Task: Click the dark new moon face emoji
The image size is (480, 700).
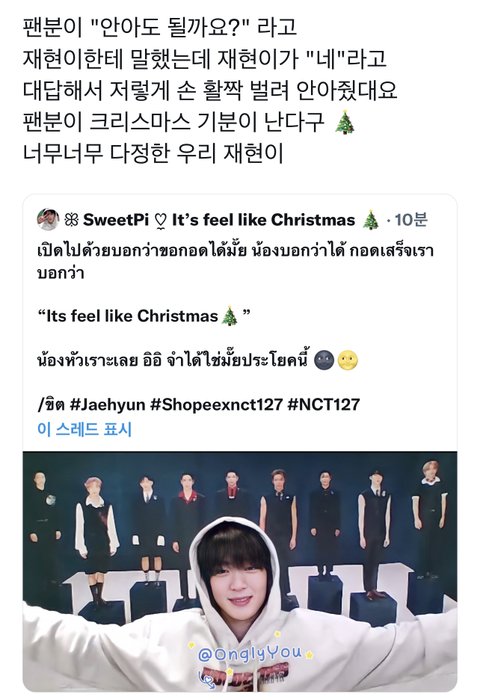Action: pos(325,361)
